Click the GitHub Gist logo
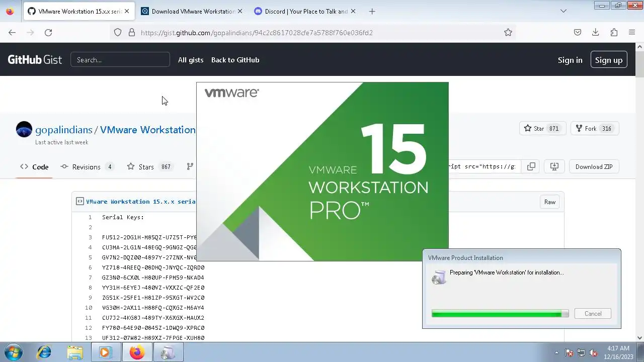Viewport: 644px width, 362px height. (x=35, y=60)
